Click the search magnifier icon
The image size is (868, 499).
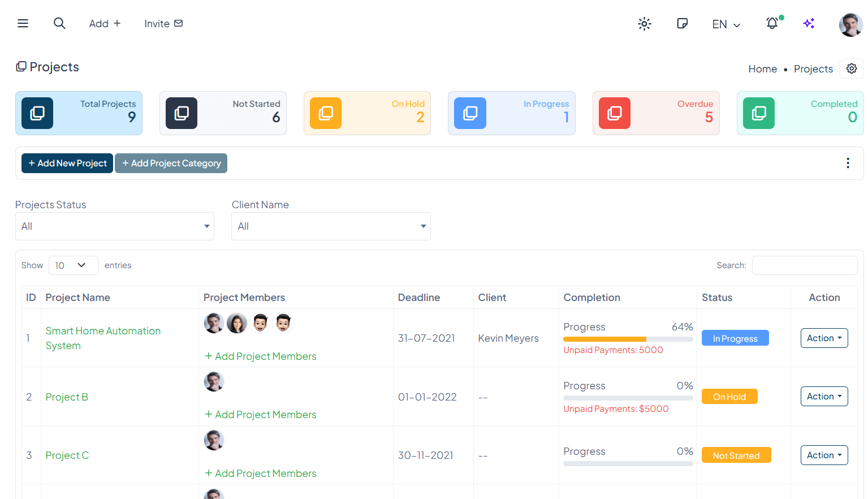coord(59,23)
